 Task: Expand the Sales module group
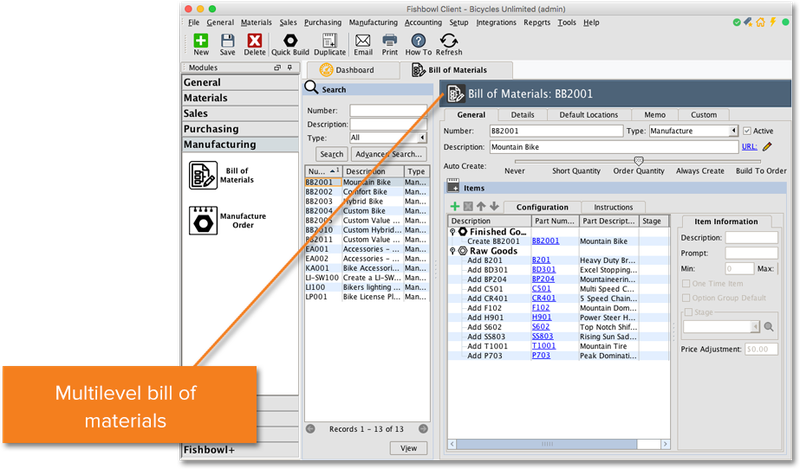tap(240, 113)
